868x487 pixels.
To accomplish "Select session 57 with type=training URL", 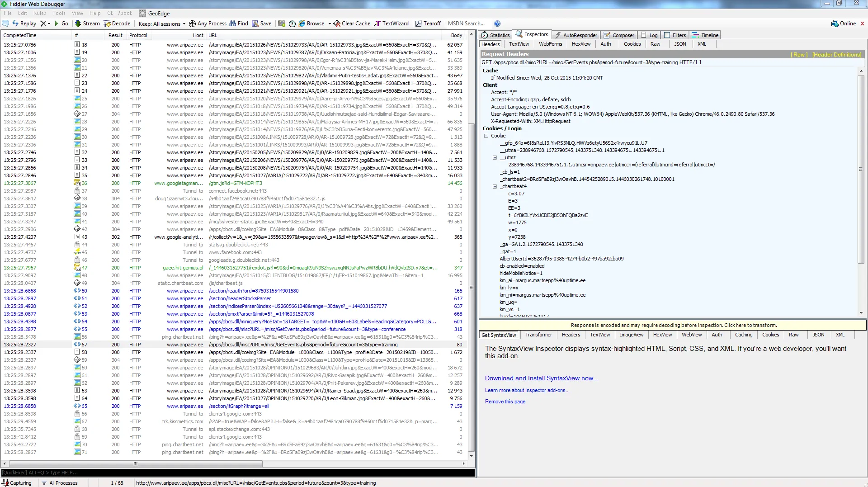I will pos(233,345).
